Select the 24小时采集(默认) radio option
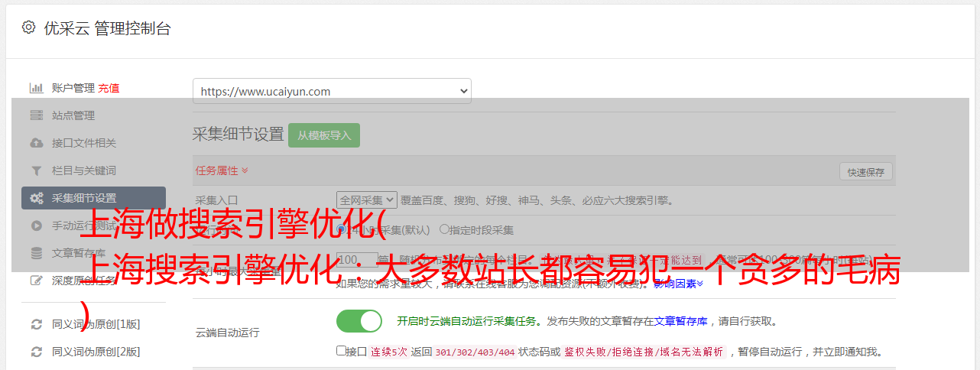This screenshot has height=370, width=980. [x=342, y=229]
